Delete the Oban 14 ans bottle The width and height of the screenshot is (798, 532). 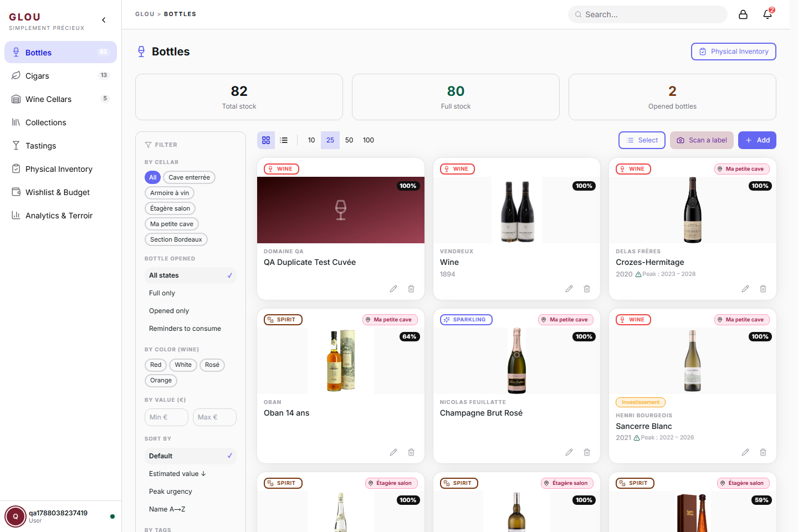411,452
